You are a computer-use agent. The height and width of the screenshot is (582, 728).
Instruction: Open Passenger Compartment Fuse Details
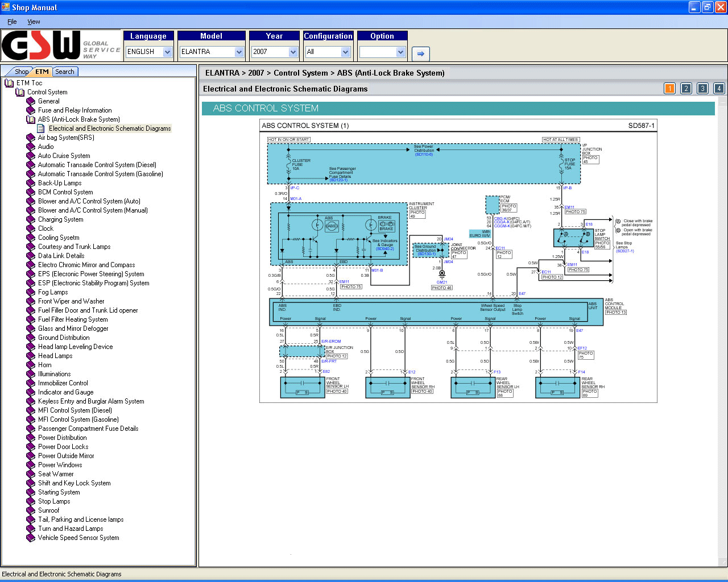coord(88,429)
